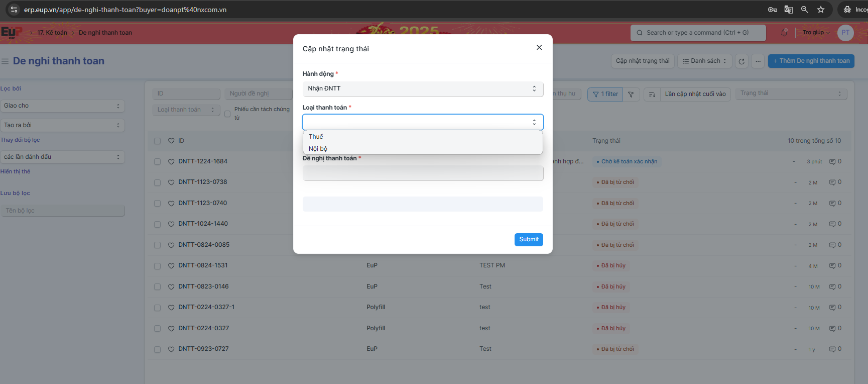Open the Hành động dropdown
Image resolution: width=868 pixels, height=384 pixels.
click(x=422, y=88)
